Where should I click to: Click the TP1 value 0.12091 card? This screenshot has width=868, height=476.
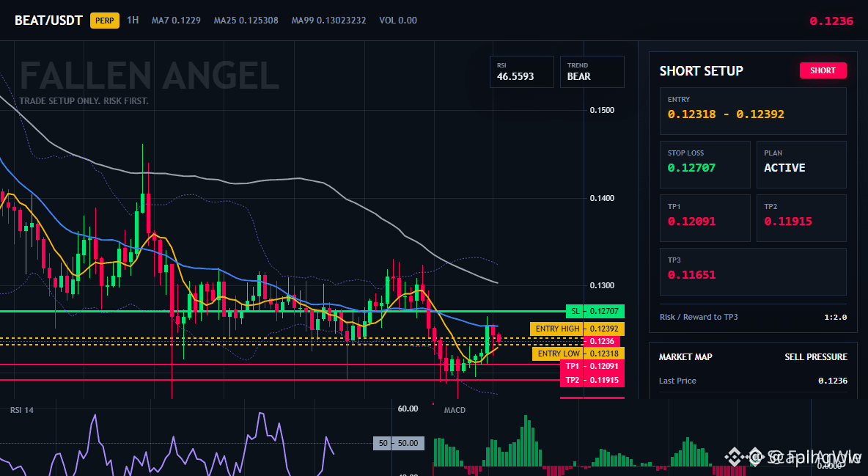[x=705, y=218]
